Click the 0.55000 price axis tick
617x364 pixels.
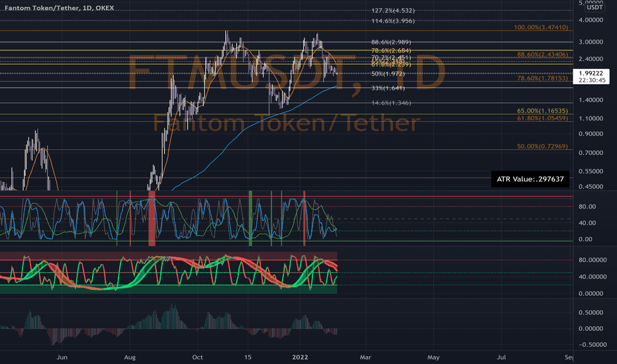(x=591, y=171)
